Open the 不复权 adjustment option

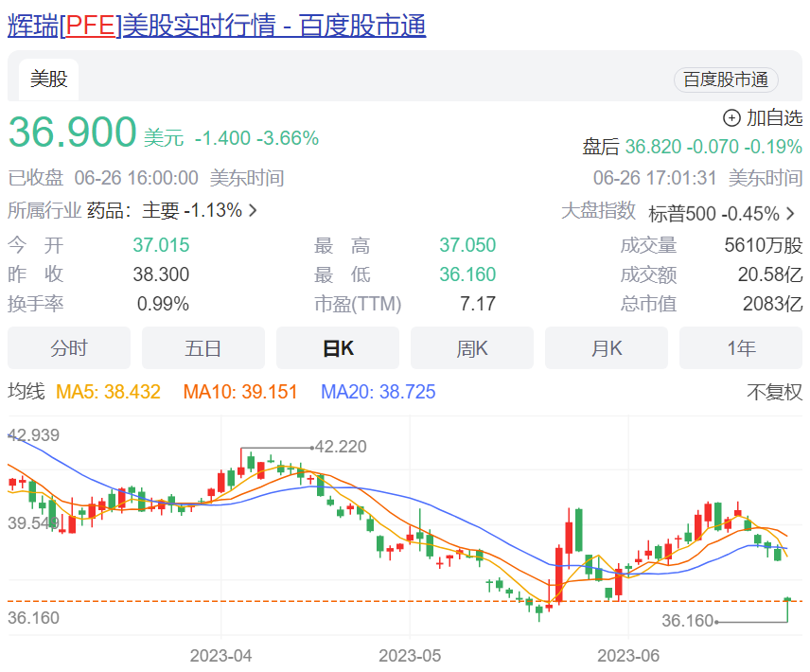pyautogui.click(x=774, y=392)
